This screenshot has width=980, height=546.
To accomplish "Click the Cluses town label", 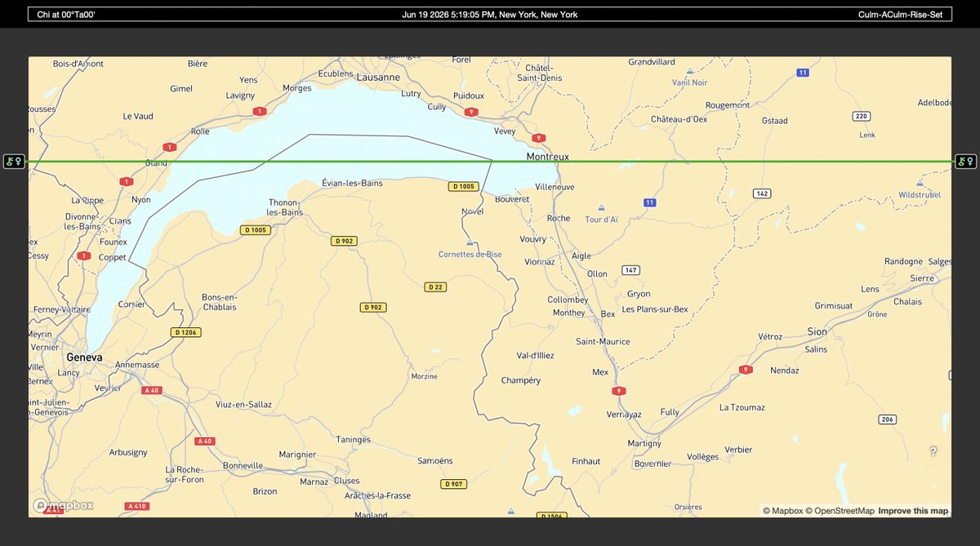I will click(x=346, y=481).
